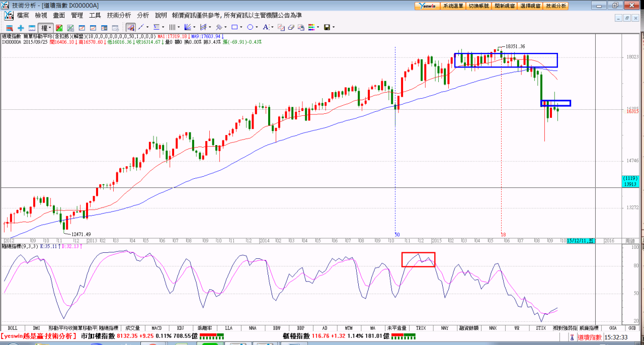The image size is (644, 345).
Task: Open the 檔案 menu
Action: click(x=23, y=16)
